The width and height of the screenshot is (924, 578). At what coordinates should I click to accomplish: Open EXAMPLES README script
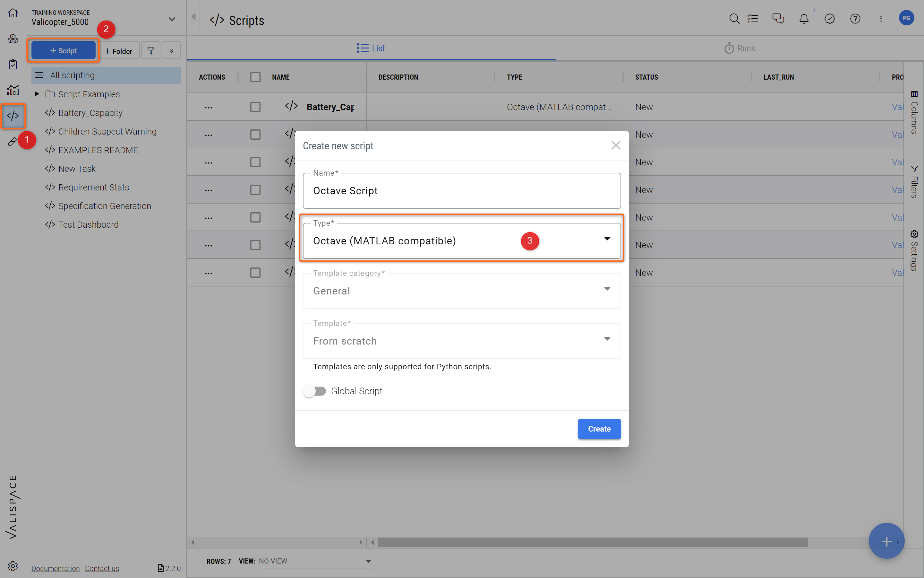98,150
